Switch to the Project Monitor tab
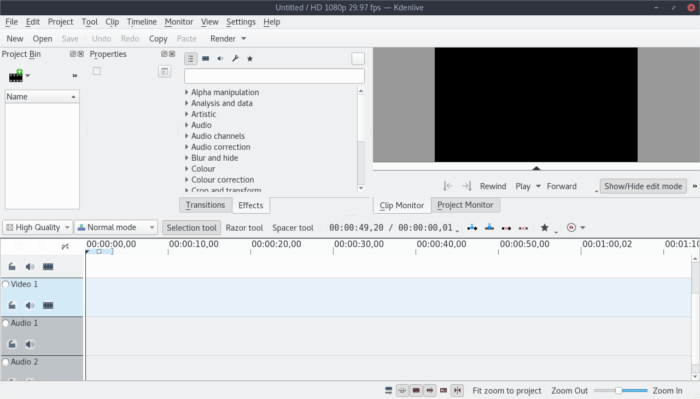Screen dimensions: 700x399 coord(465,205)
